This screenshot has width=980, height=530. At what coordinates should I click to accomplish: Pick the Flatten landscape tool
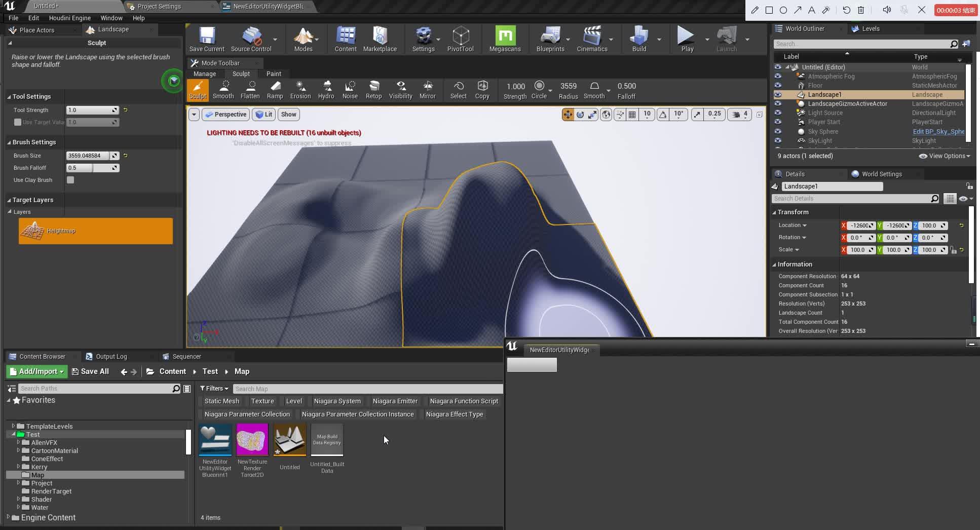point(250,90)
